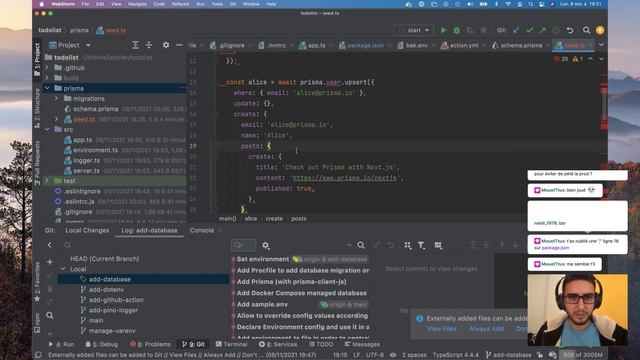Click the Git log text filter field
This screenshot has height=360, width=640.
tap(244, 245)
